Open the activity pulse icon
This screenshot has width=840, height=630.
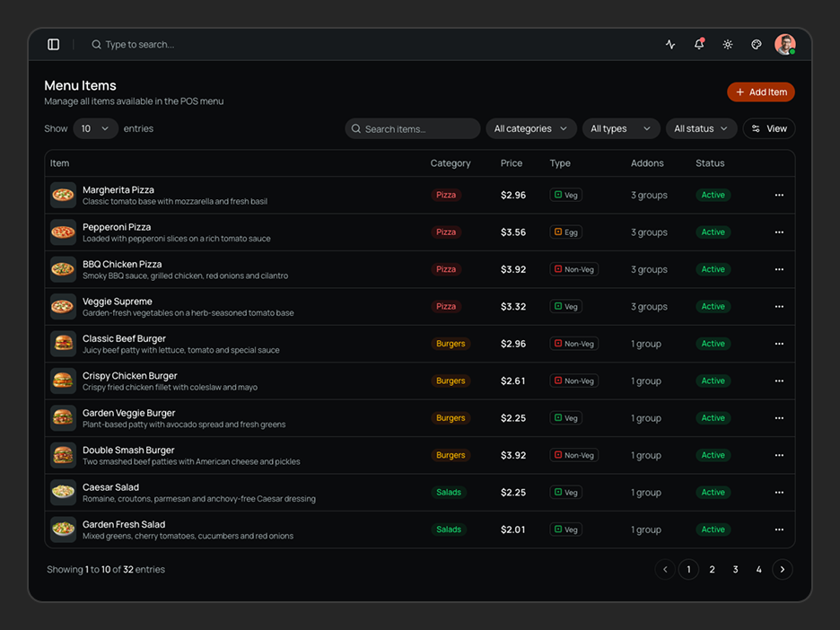(670, 45)
